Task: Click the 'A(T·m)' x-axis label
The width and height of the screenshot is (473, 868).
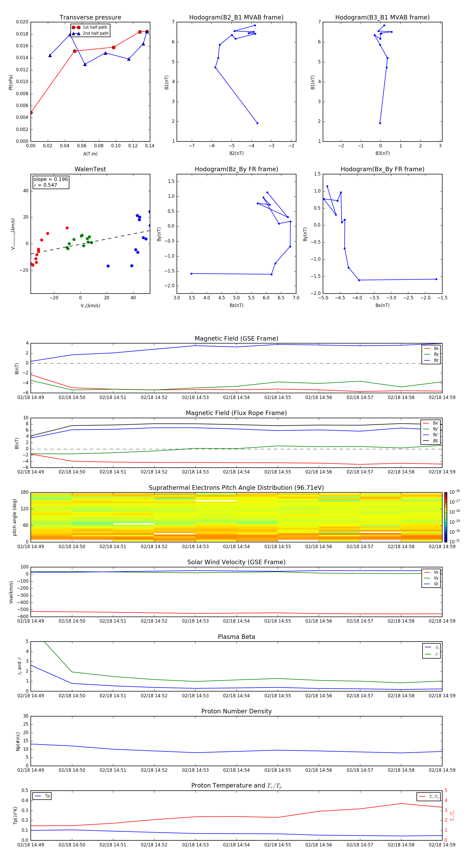Action: (x=90, y=154)
